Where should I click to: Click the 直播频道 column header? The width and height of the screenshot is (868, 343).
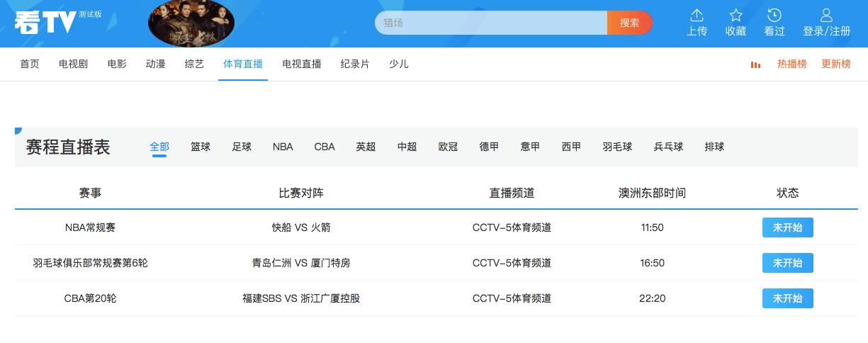[512, 193]
